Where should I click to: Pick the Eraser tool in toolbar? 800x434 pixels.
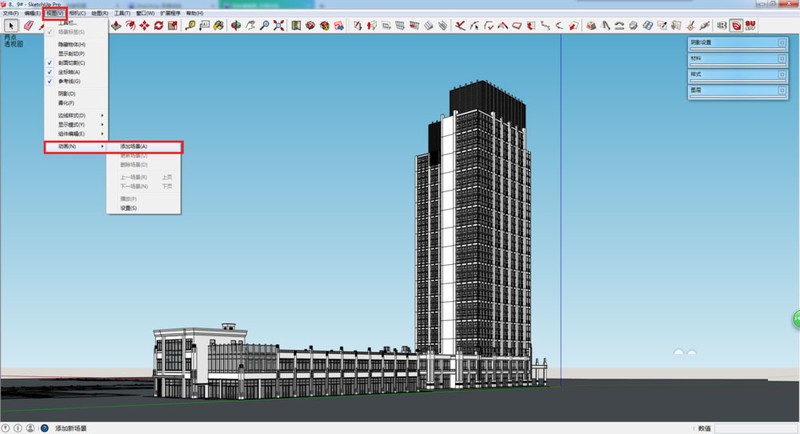(27, 25)
